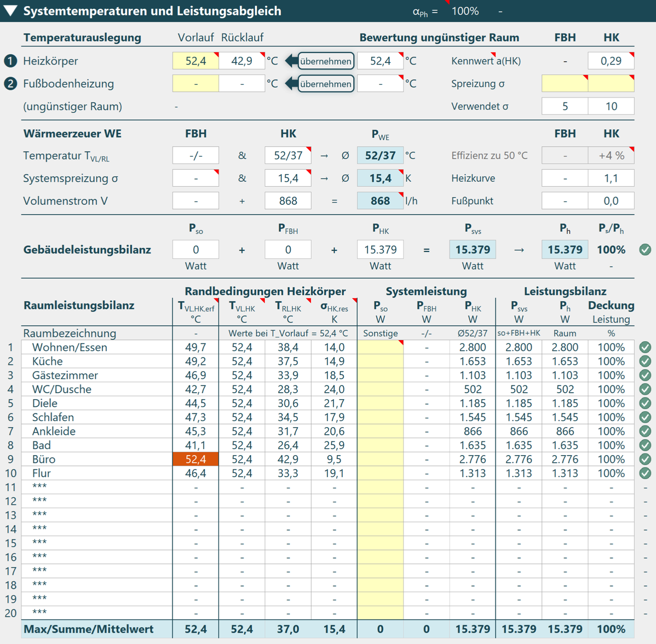Click the number 2 badge beside Fußbodenheizung
Screen dimensions: 656x644
pos(10,84)
